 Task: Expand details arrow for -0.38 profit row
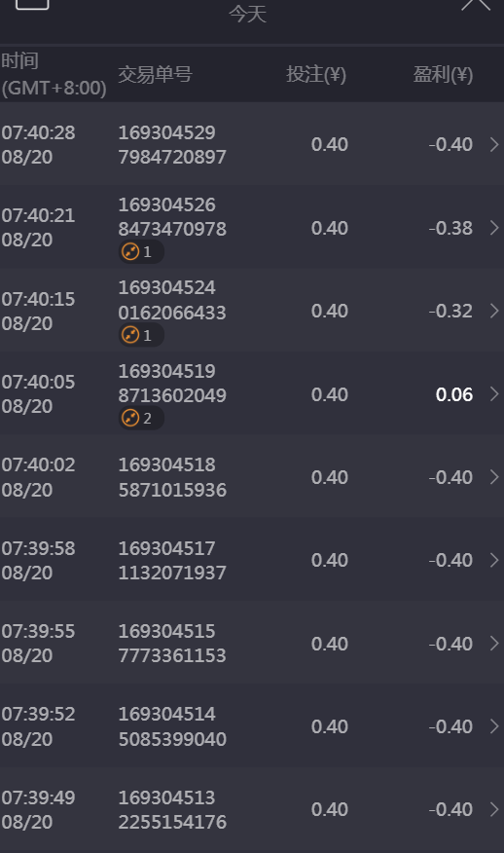coord(494,228)
